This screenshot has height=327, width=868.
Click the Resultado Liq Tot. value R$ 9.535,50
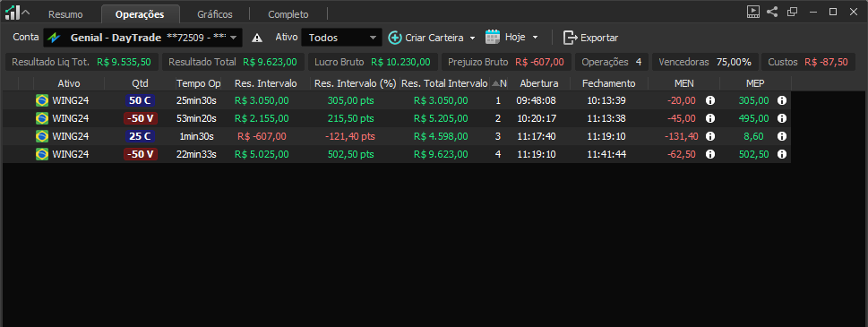point(124,62)
